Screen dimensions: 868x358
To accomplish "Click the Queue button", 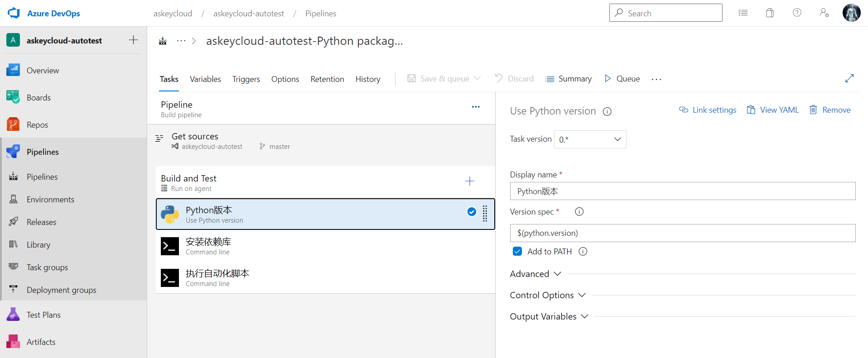I will tap(622, 79).
